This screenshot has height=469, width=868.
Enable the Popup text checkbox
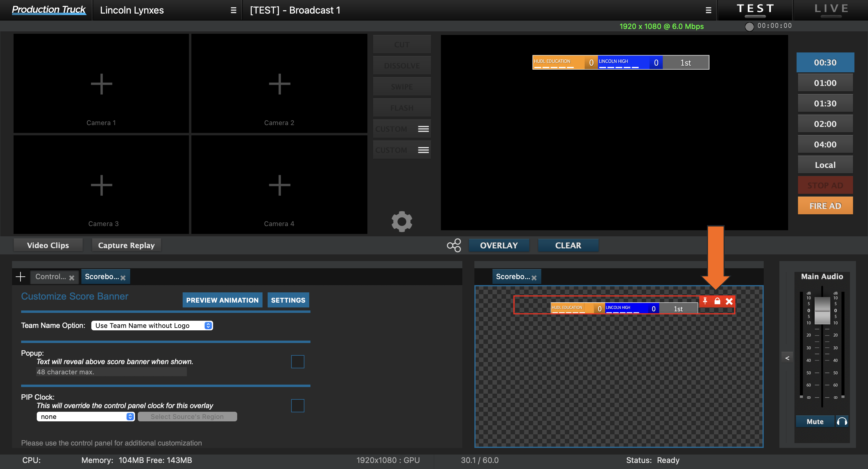(x=297, y=361)
